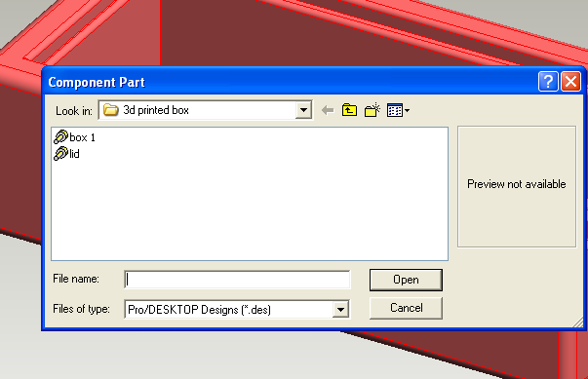This screenshot has width=588, height=379.
Task: Create a new folder
Action: 372,110
